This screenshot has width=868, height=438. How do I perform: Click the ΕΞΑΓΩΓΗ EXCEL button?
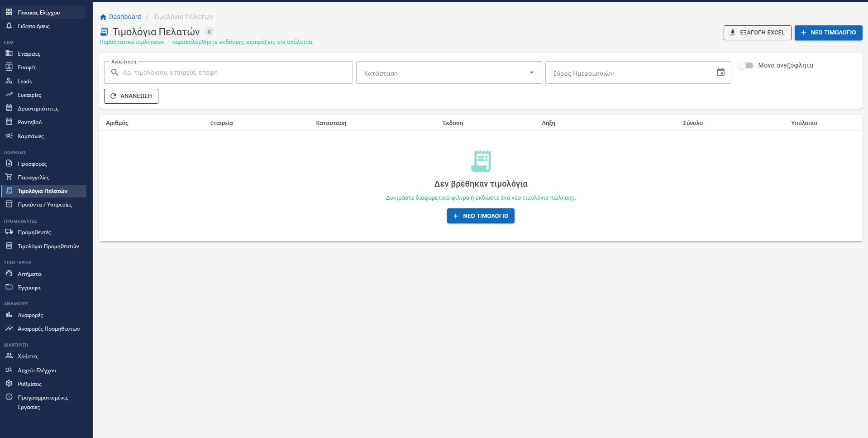coord(757,33)
